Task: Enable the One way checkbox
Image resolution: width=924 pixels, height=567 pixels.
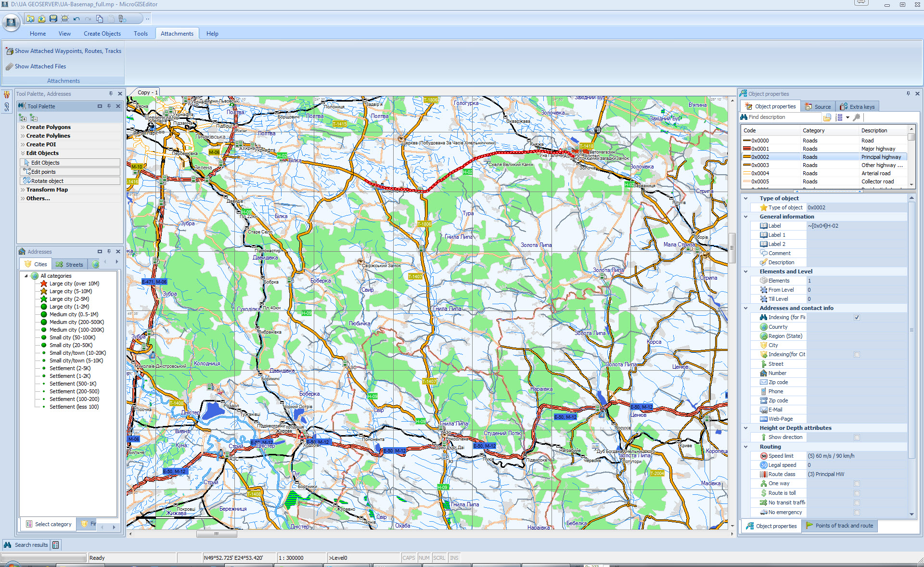Action: [x=857, y=483]
